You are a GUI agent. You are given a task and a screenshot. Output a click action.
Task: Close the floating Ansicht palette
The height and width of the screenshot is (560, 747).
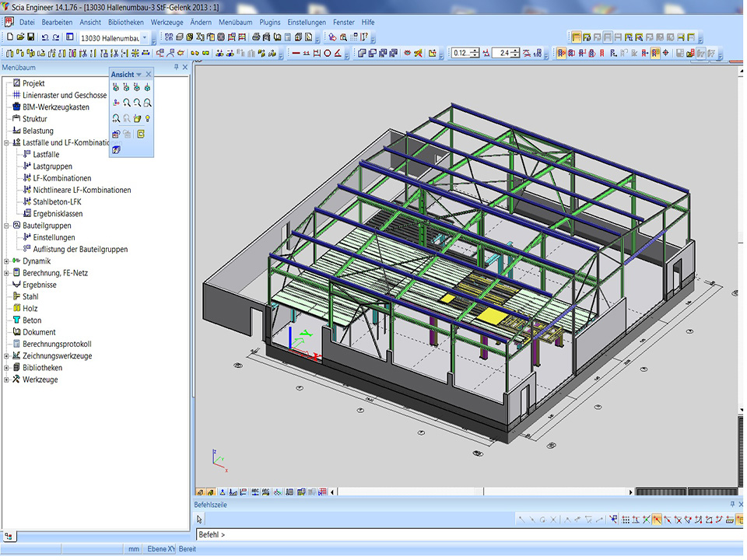coord(149,75)
